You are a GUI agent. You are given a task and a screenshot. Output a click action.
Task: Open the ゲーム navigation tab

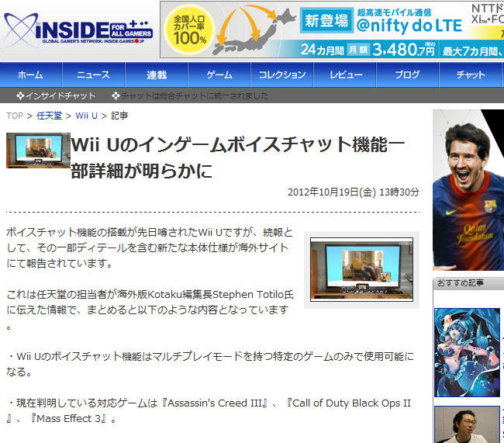pos(219,75)
